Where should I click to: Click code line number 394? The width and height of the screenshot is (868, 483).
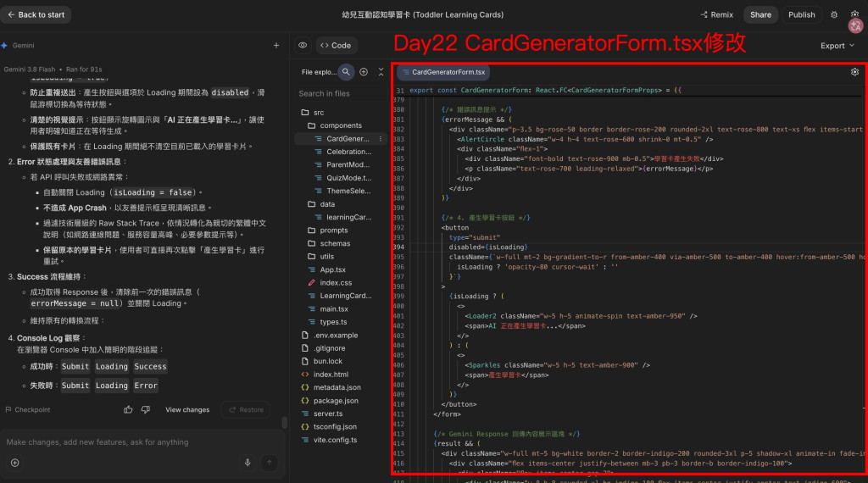click(x=398, y=247)
